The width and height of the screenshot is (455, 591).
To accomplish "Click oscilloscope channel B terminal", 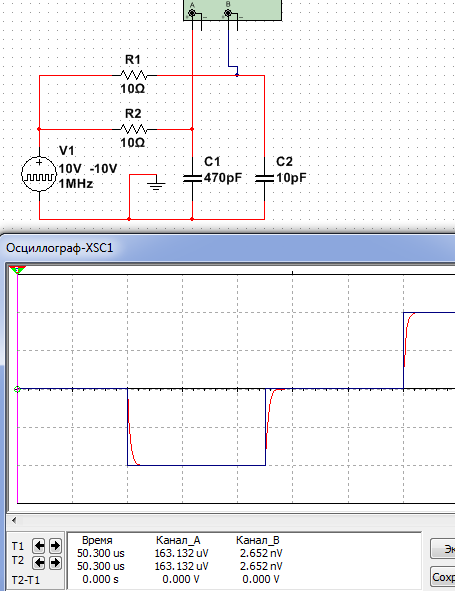I will pyautogui.click(x=228, y=13).
